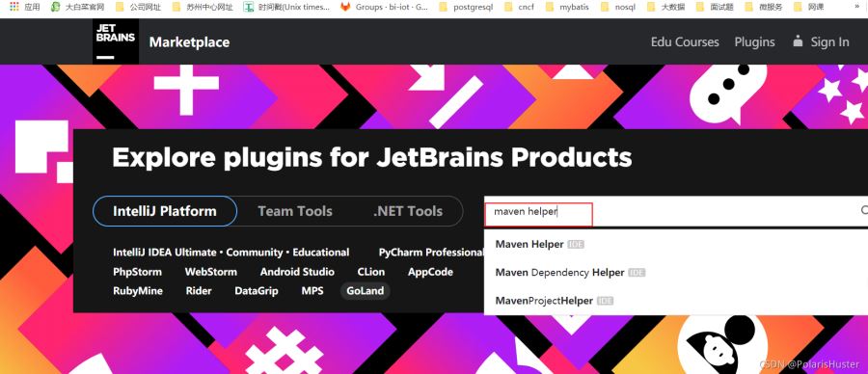Open the nosql bookmark folder
The height and width of the screenshot is (374, 868).
618,7
